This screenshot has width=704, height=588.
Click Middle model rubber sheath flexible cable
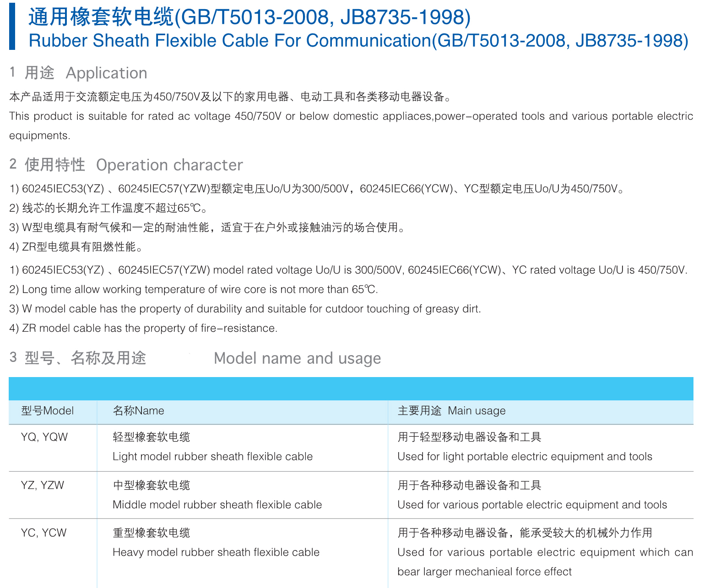[217, 505]
